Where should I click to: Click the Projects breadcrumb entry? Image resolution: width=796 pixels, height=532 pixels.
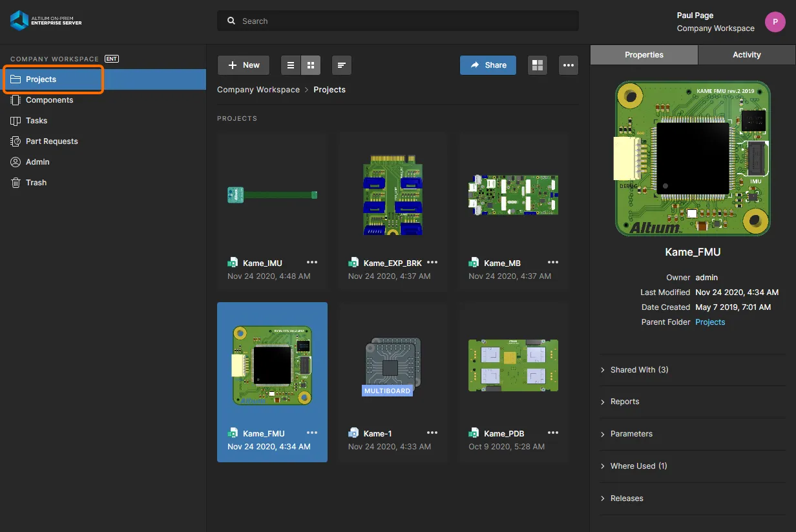pyautogui.click(x=330, y=90)
